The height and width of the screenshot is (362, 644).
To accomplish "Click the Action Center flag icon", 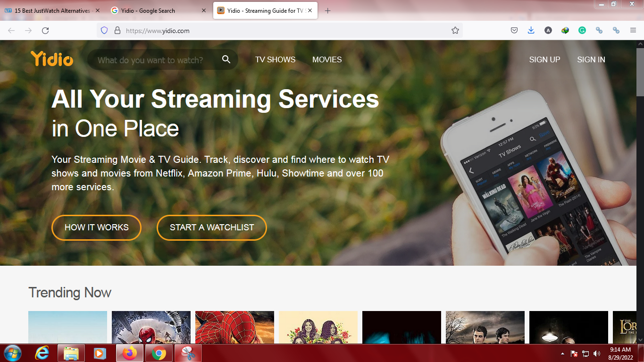I will point(575,354).
